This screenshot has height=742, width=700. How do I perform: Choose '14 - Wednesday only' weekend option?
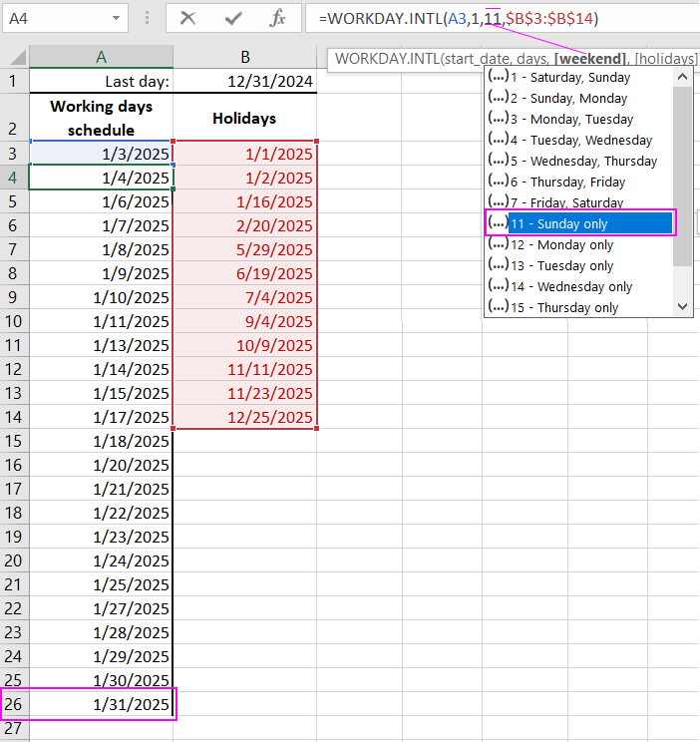[579, 286]
